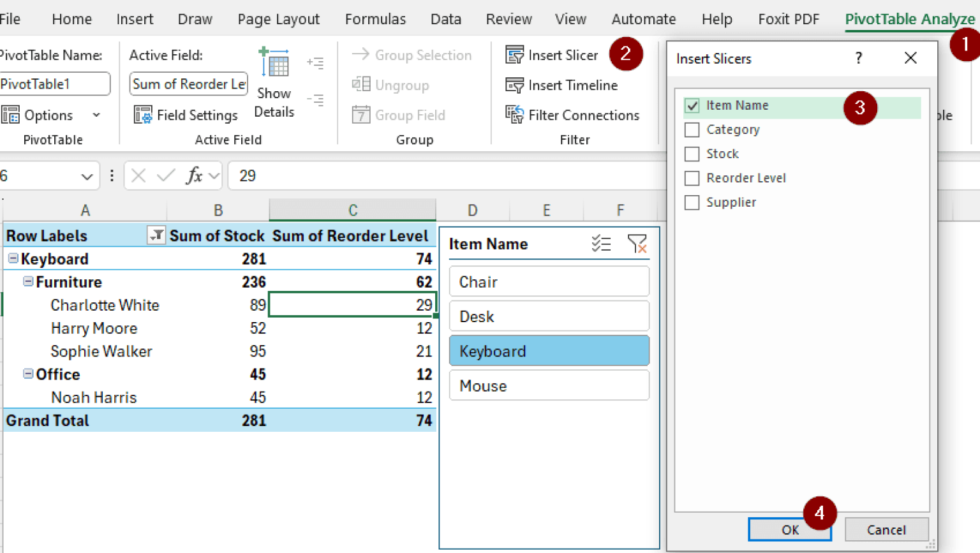Click the Insert Timeline icon

(514, 85)
